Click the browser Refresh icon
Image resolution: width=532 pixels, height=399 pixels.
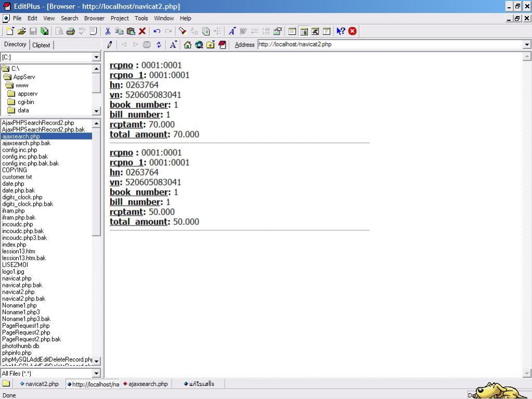click(159, 45)
